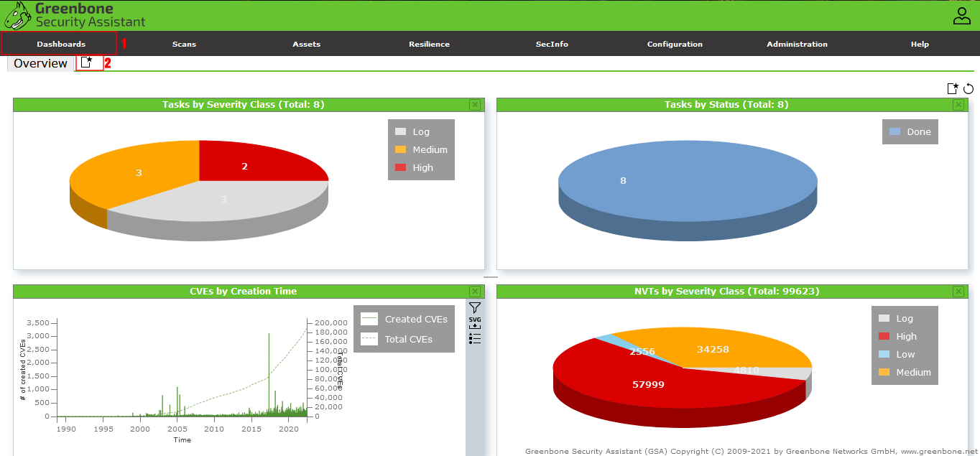Select the Overview tab
Screen dimensions: 980x456
[x=40, y=63]
